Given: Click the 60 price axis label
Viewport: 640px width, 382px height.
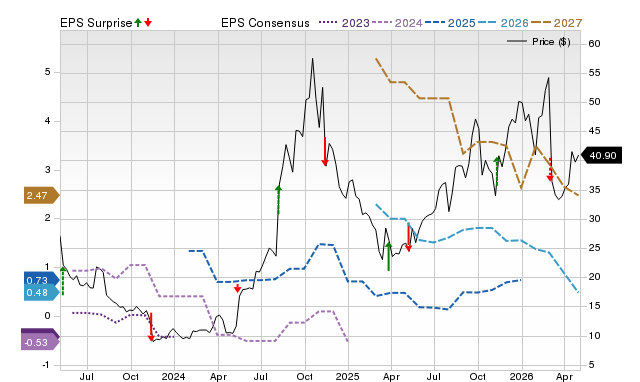Looking at the screenshot, I should [x=594, y=44].
